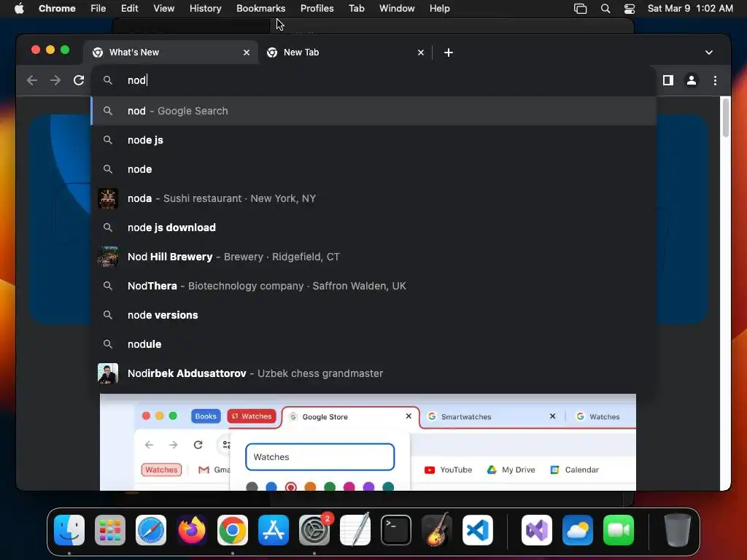
Task: Choose node js download suggestion
Action: 374,227
